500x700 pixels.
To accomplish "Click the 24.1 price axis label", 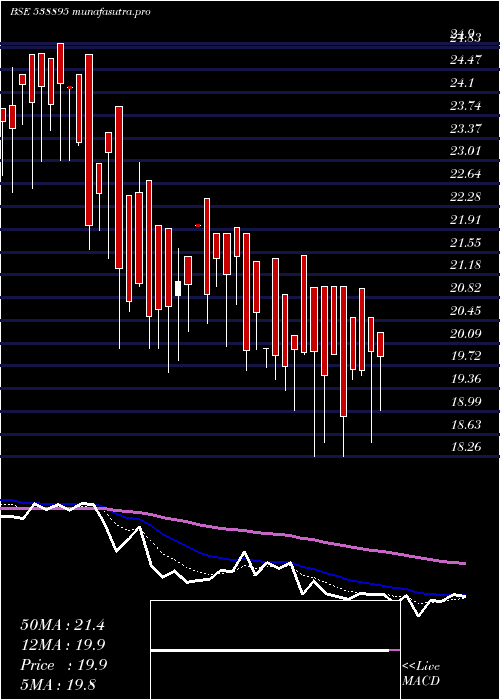I will (x=462, y=83).
